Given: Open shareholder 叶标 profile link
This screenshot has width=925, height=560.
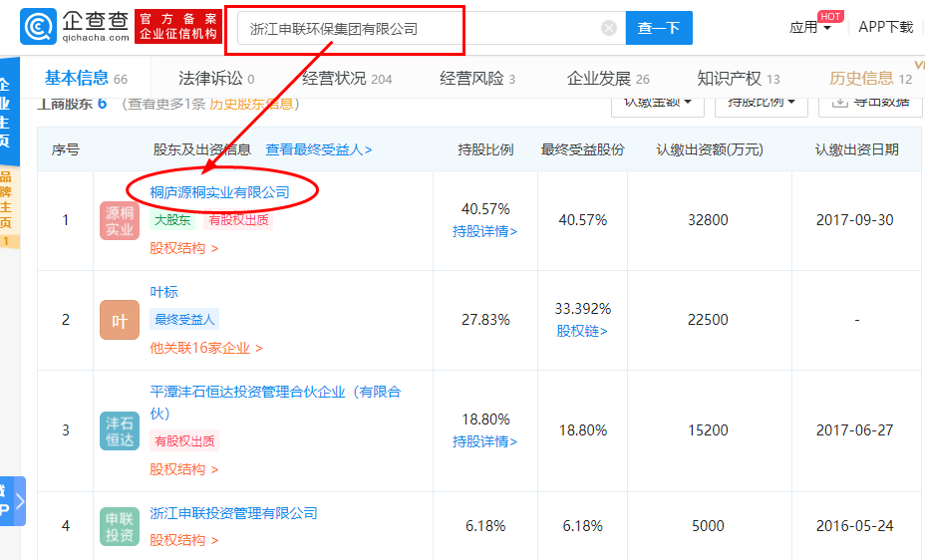Looking at the screenshot, I should pos(163,292).
